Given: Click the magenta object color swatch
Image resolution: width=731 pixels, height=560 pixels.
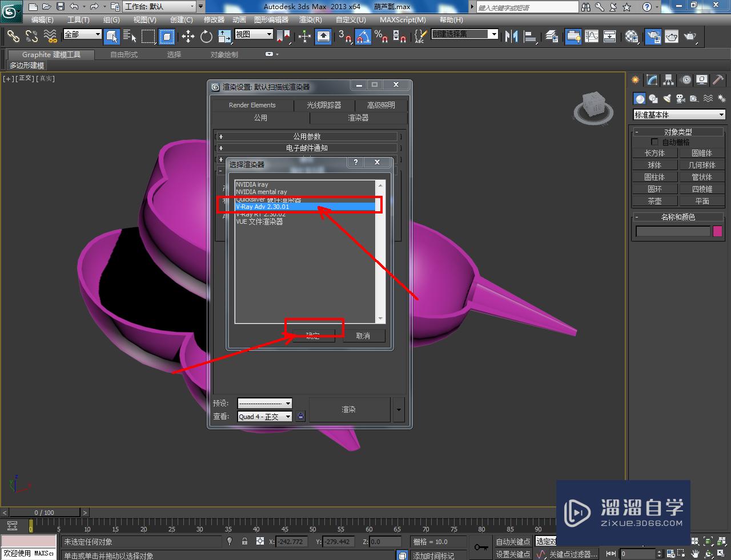Looking at the screenshot, I should coord(717,231).
